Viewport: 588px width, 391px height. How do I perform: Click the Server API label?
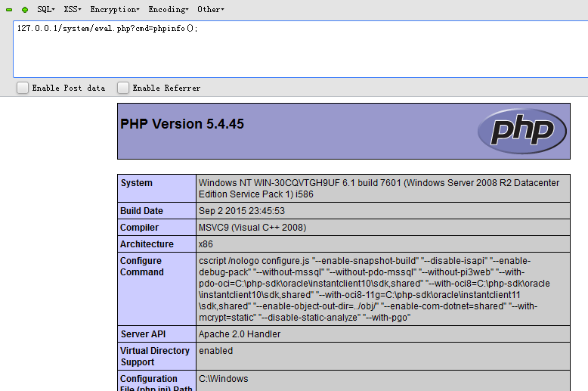coord(144,334)
